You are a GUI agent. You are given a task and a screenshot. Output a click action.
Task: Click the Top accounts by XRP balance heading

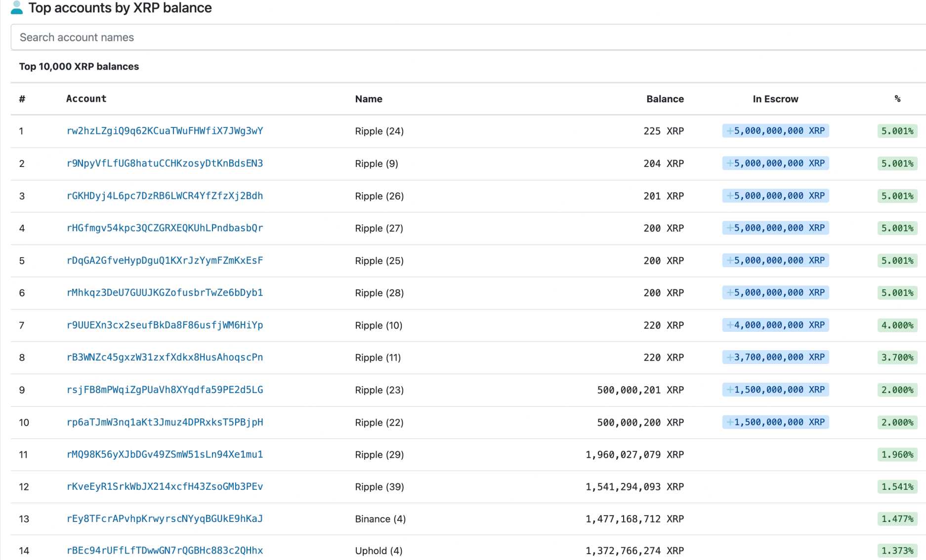click(120, 8)
